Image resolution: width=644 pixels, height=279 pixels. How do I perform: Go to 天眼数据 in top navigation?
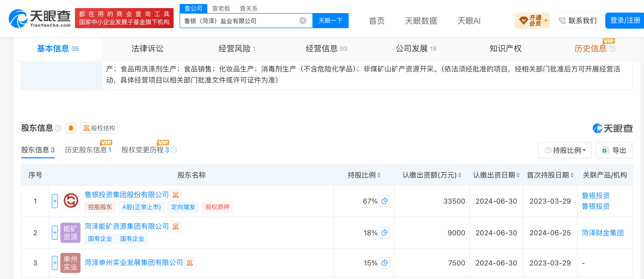(421, 21)
